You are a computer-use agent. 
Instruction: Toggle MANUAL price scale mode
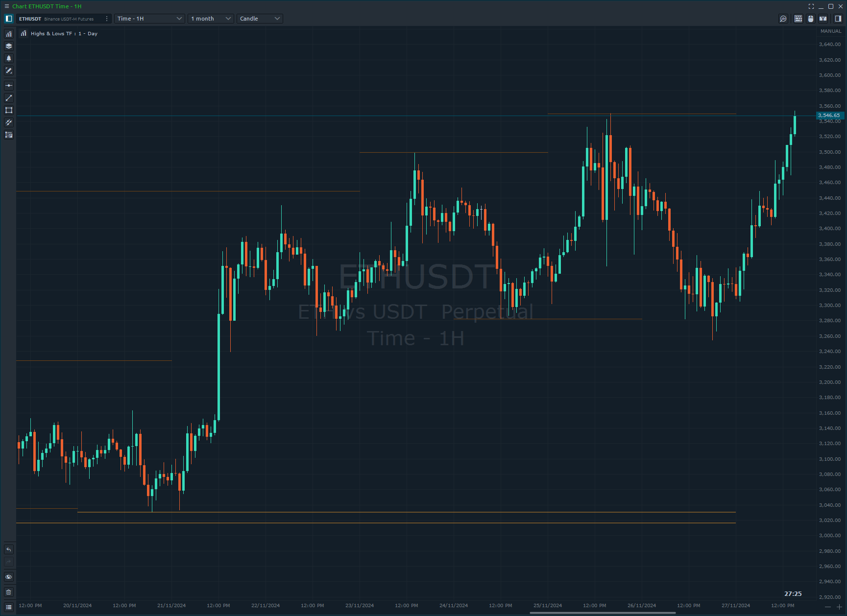tap(831, 31)
